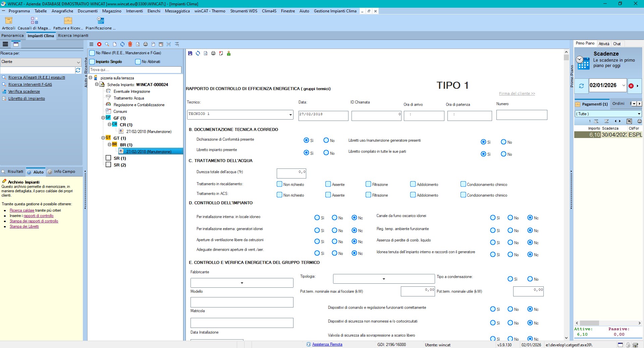Image resolution: width=644 pixels, height=348 pixels.
Task: Open the Assistenza Remota link
Action: click(x=327, y=344)
